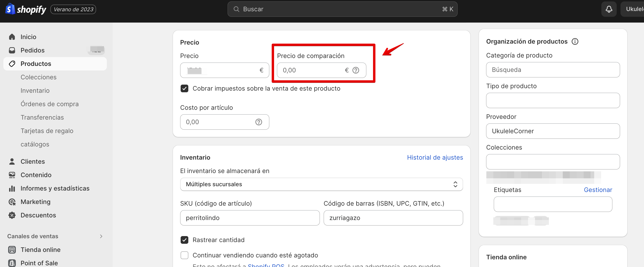Click the notifications bell icon
This screenshot has width=644, height=267.
(609, 9)
